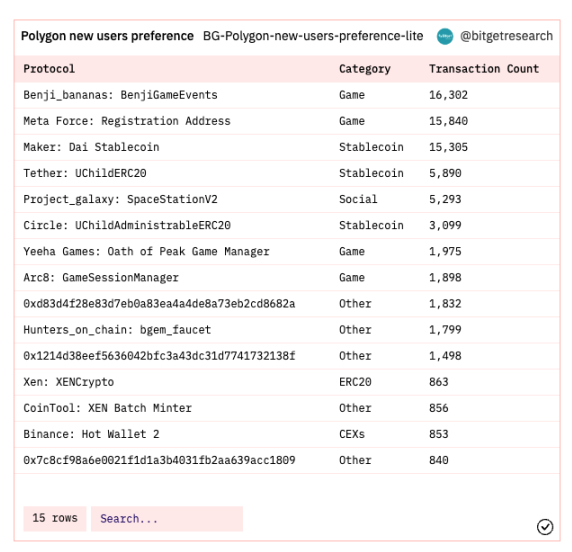572x552 pixels.
Task: Click the 853 transaction count value
Action: point(438,434)
